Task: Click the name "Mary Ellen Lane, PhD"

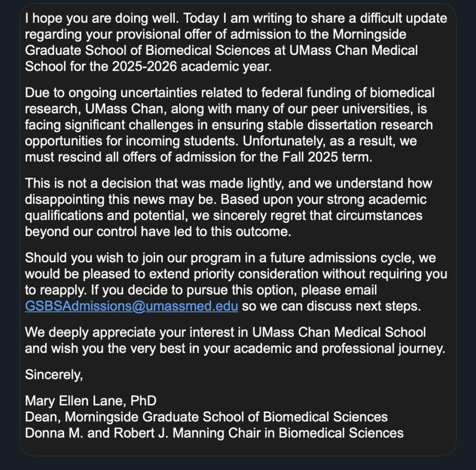Action: (x=91, y=401)
